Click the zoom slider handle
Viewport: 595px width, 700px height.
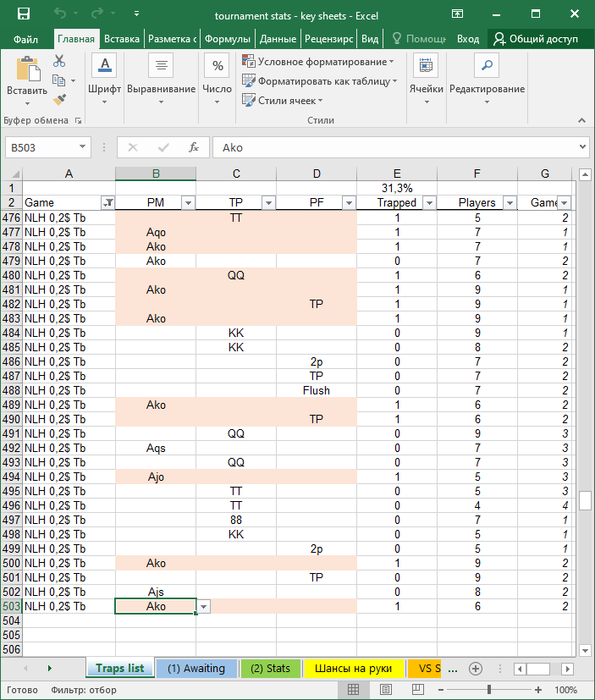tap(489, 690)
